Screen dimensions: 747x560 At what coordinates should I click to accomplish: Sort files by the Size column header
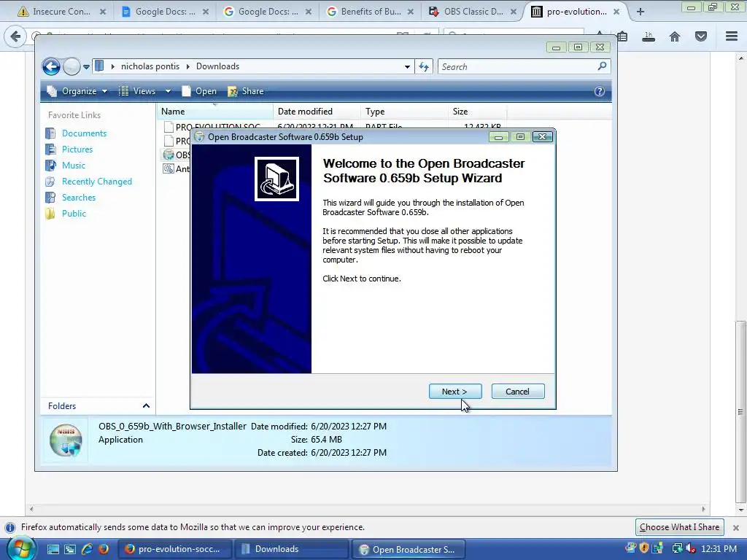tap(477, 112)
